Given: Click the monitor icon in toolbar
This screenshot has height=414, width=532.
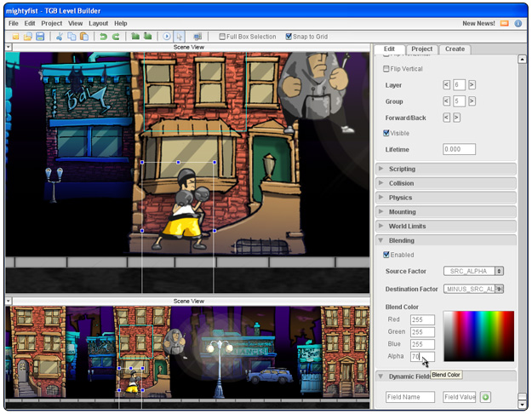Looking at the screenshot, I should [x=197, y=37].
